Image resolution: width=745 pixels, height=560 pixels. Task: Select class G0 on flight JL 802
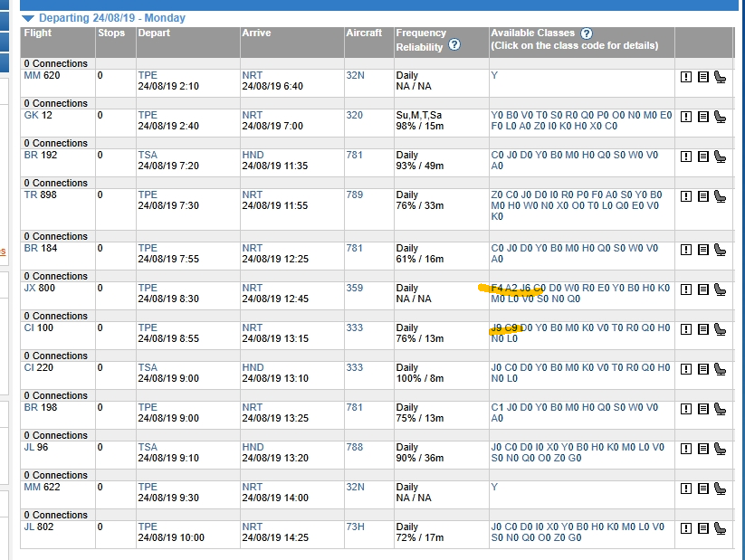click(x=576, y=537)
